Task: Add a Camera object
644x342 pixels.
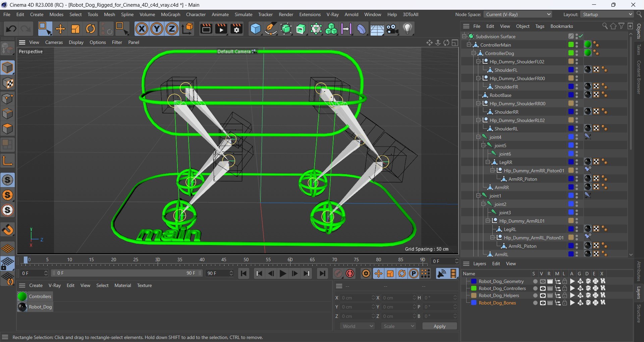Action: [x=392, y=29]
